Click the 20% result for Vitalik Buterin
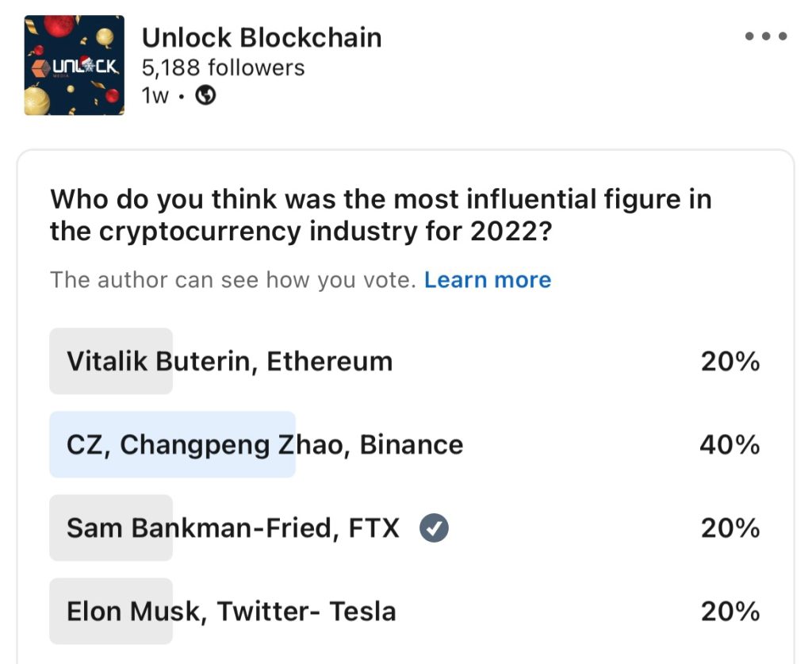The height and width of the screenshot is (664, 812). pos(730,362)
